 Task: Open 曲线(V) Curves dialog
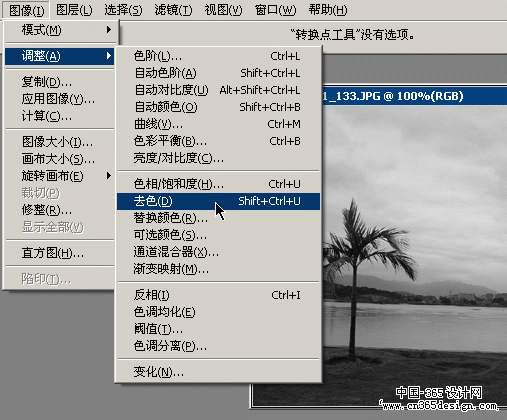(218, 124)
